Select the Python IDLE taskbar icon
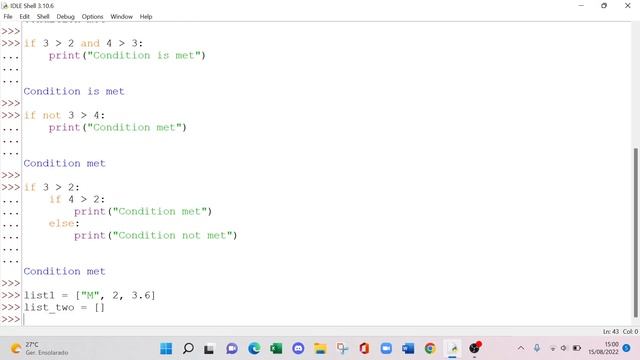Image resolution: width=640 pixels, height=360 pixels. tap(452, 349)
